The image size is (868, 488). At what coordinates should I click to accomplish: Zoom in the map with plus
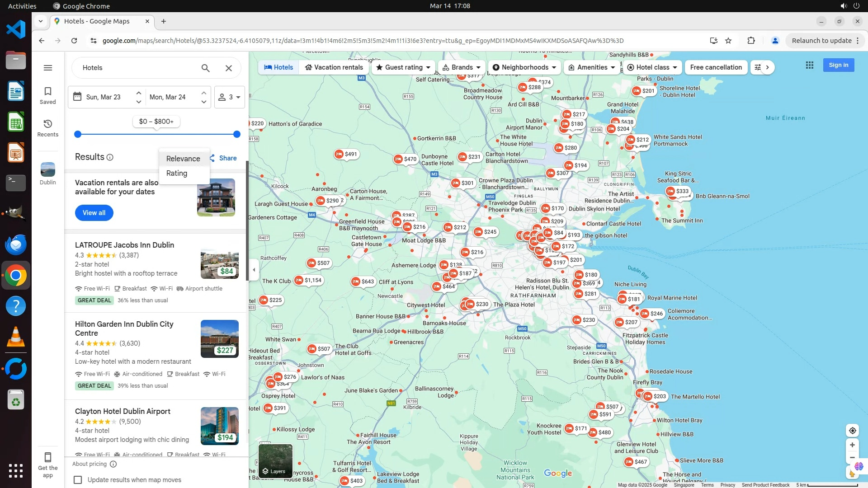tap(852, 445)
